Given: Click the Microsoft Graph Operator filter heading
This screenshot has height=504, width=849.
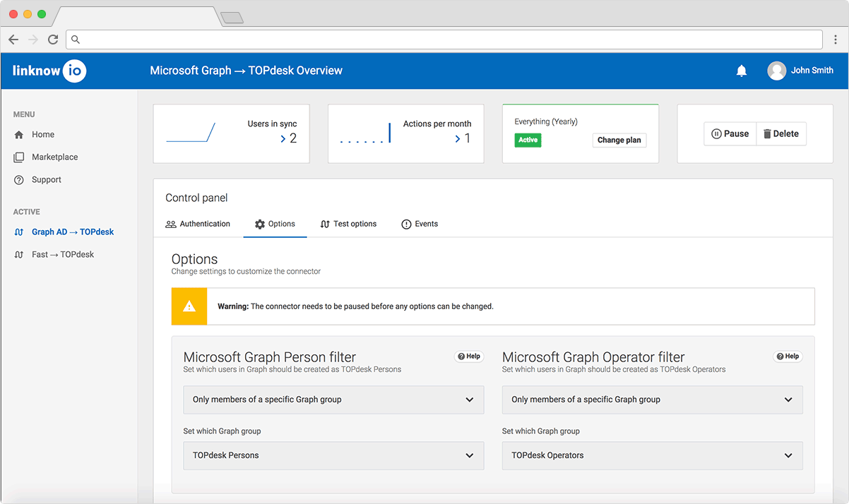Looking at the screenshot, I should tap(593, 357).
